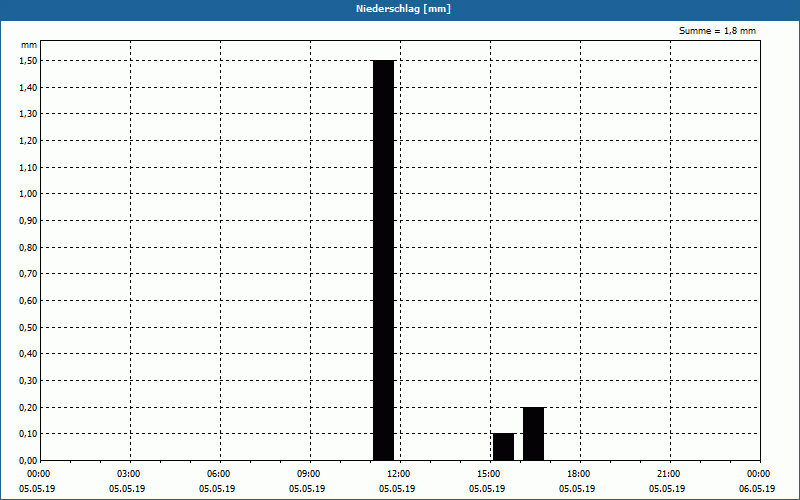Click the 21:00 time label

670,474
